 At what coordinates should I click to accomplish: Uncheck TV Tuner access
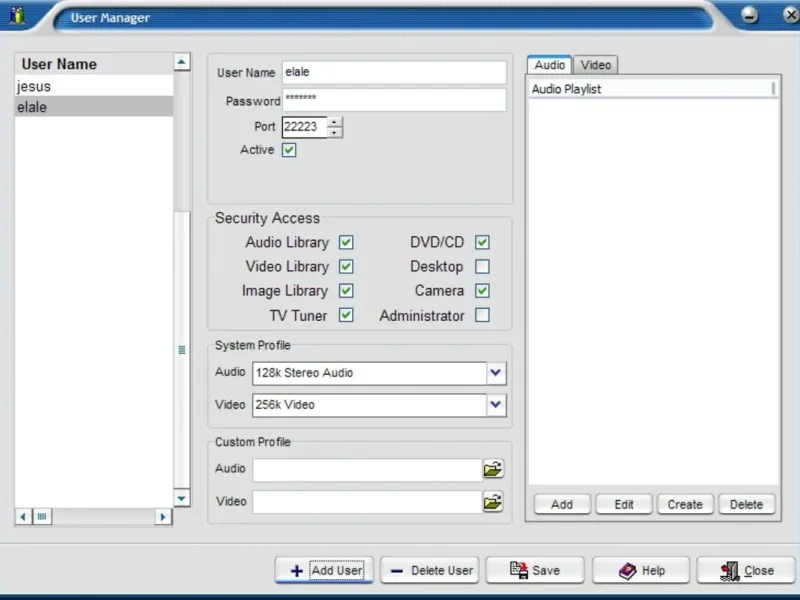tap(346, 315)
